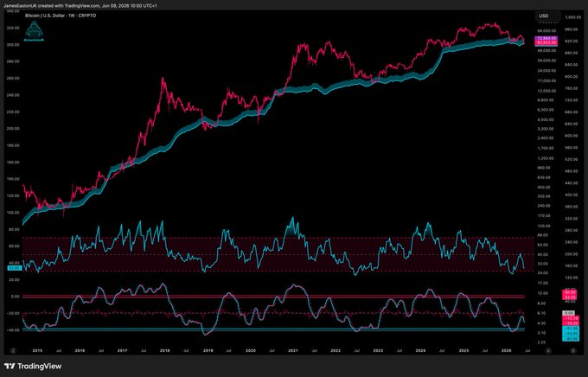Click the 2026 label on time axis

pos(506,351)
